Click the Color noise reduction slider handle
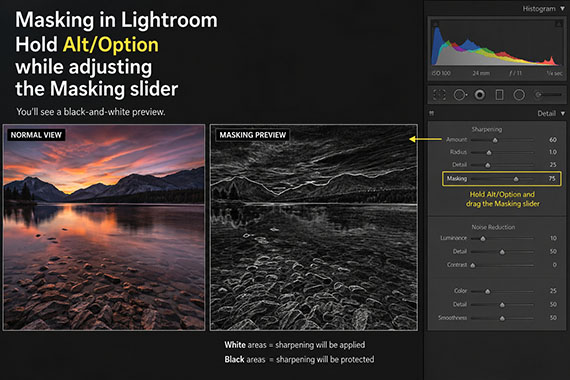 coord(488,292)
